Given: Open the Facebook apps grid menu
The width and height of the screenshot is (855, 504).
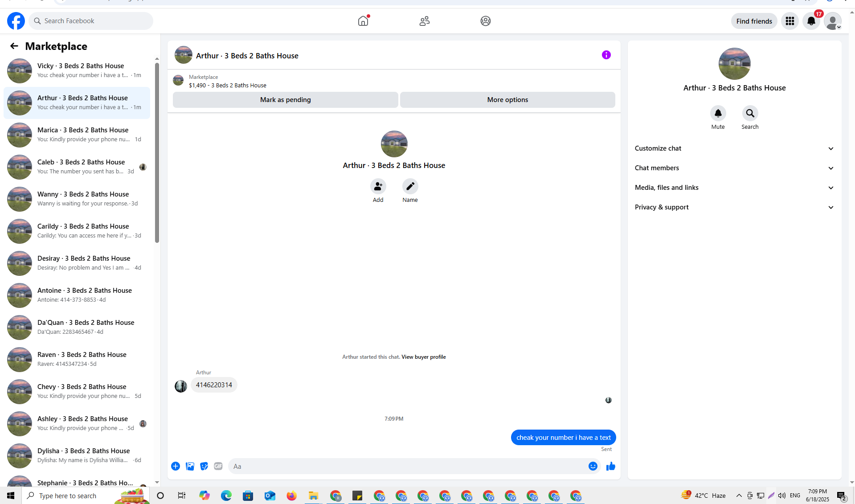Looking at the screenshot, I should [x=790, y=21].
